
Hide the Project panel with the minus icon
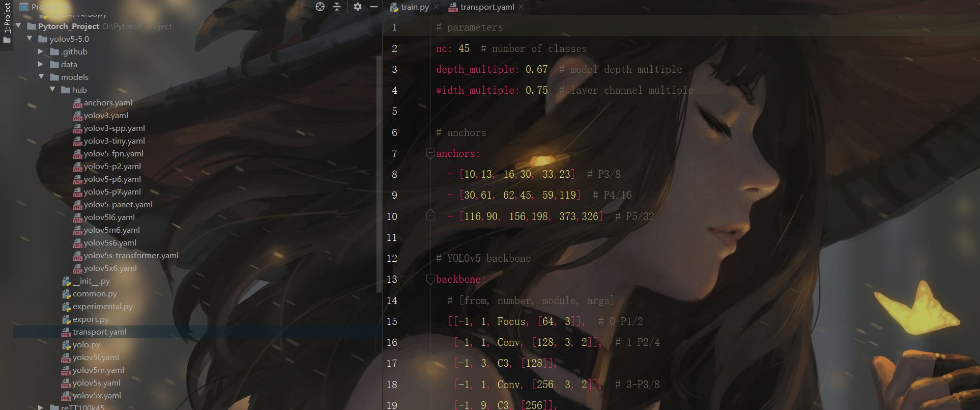[374, 7]
